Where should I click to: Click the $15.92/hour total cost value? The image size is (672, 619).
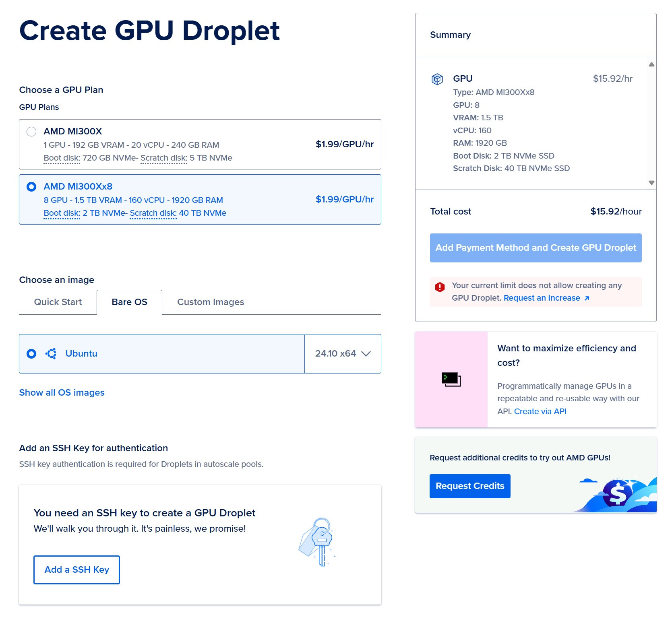616,211
